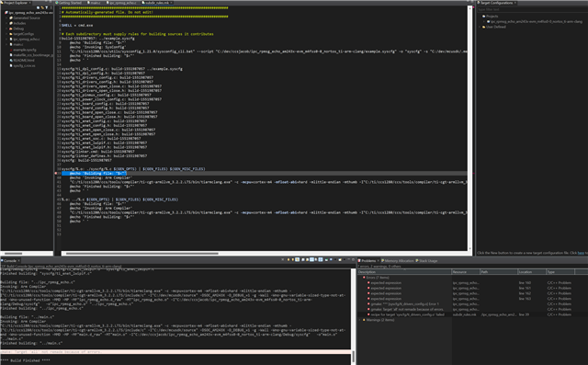Click Link with Editor icon in Project Explorer
Image resolution: width=588 pixels, height=365 pixels.
pos(42,7)
